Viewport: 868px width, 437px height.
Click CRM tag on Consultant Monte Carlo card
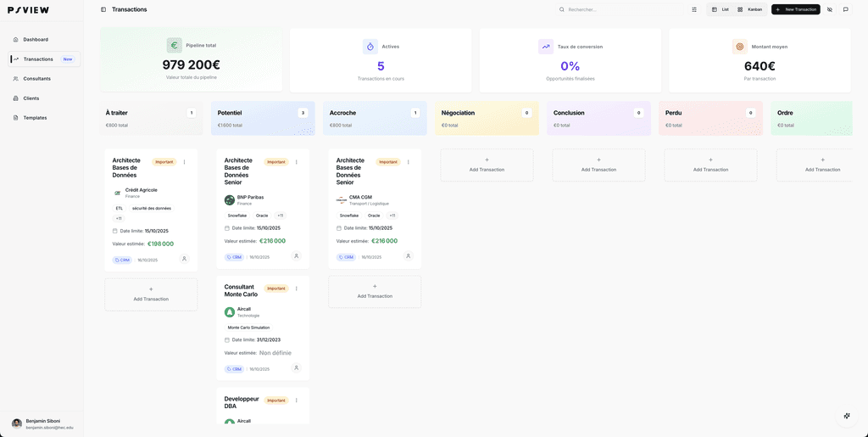coord(234,369)
